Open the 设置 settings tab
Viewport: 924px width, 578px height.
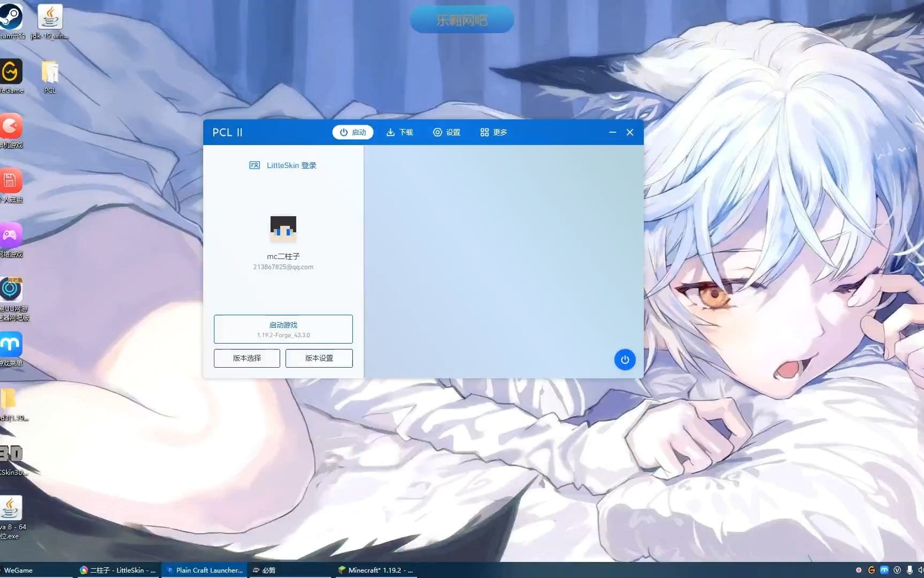click(446, 132)
